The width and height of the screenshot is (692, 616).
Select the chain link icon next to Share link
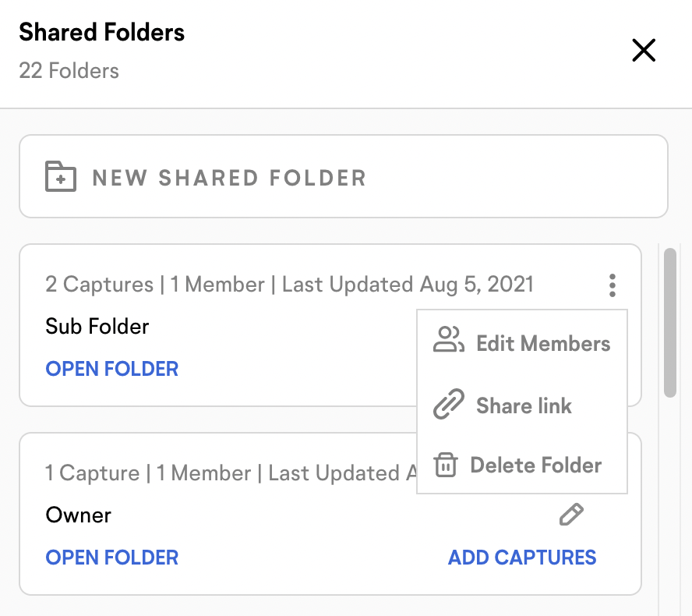[448, 405]
